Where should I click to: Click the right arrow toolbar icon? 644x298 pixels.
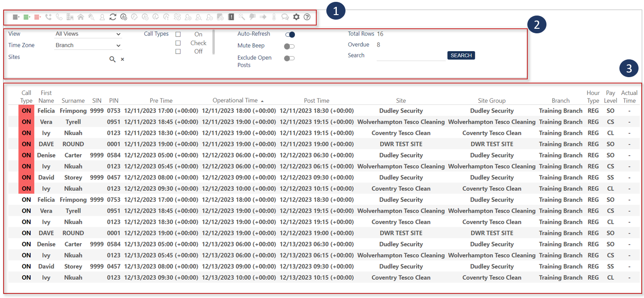pos(263,17)
